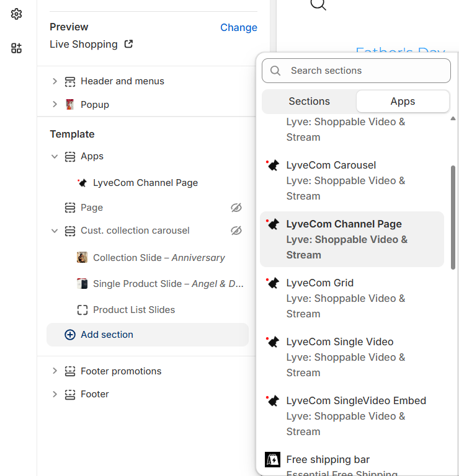The height and width of the screenshot is (476, 459).
Task: Expand the Header and menus group
Action: (x=55, y=81)
